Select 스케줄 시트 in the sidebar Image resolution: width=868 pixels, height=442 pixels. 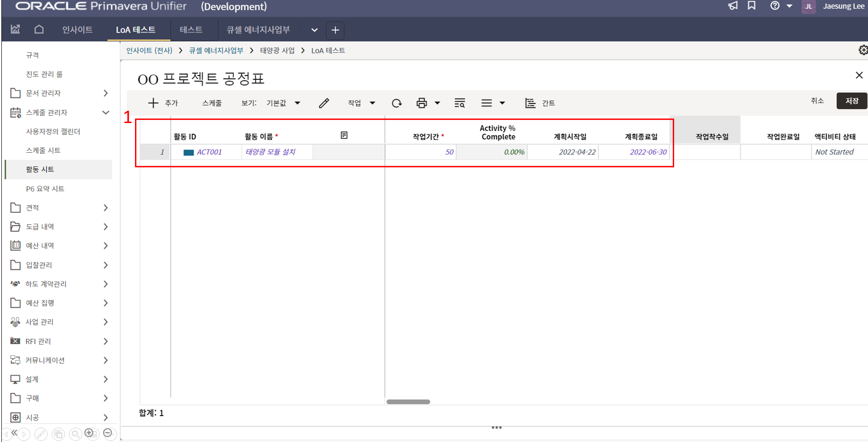pyautogui.click(x=43, y=150)
